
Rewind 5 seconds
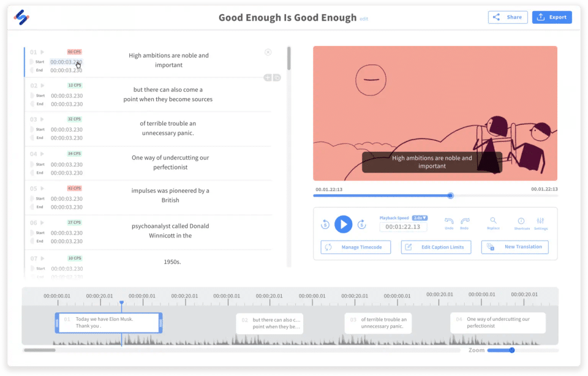[x=325, y=225]
